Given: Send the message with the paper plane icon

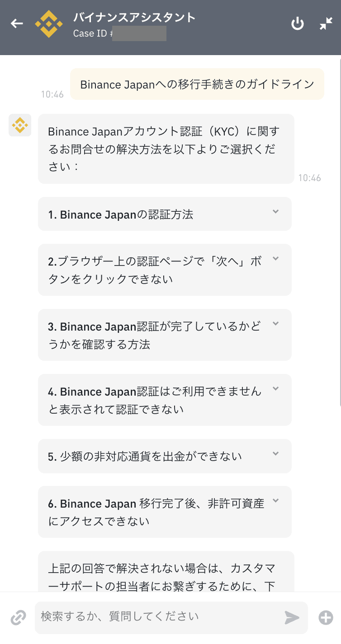Looking at the screenshot, I should pyautogui.click(x=292, y=617).
